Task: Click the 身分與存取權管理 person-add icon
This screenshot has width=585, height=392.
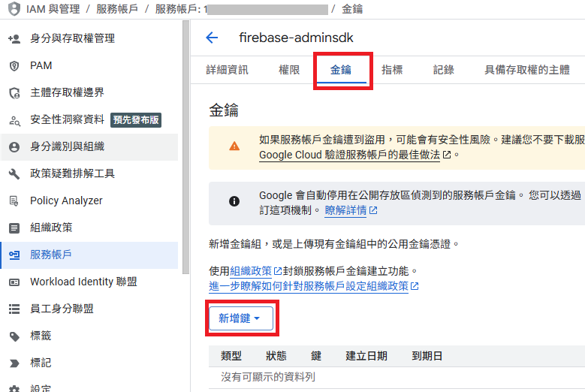Action: [14, 38]
